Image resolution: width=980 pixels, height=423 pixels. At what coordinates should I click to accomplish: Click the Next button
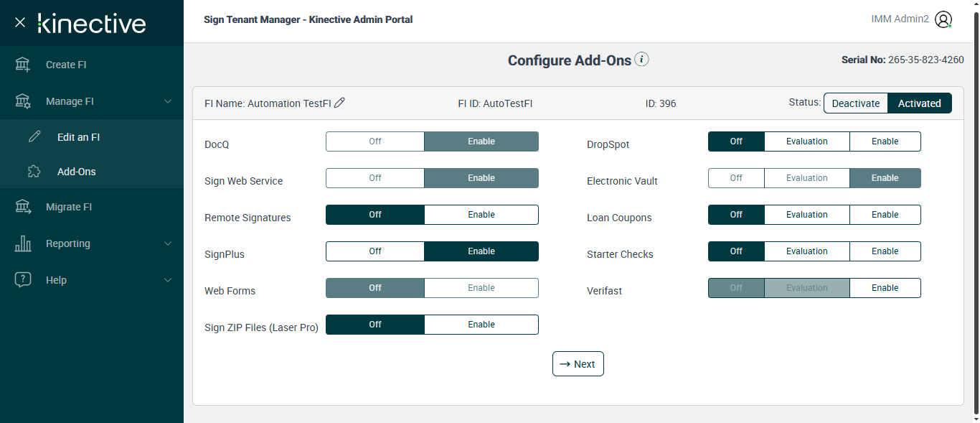[578, 364]
